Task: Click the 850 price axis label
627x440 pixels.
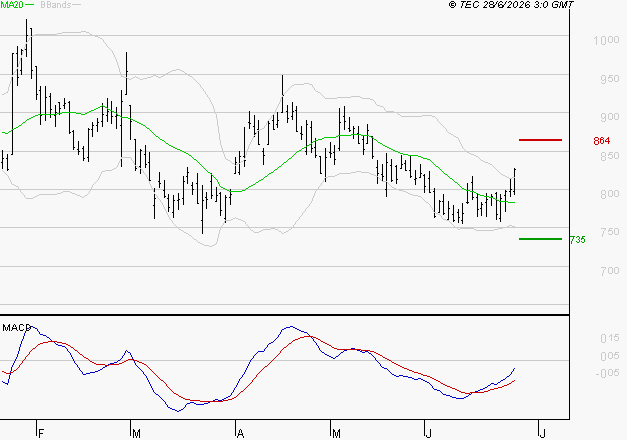Action: (x=610, y=156)
